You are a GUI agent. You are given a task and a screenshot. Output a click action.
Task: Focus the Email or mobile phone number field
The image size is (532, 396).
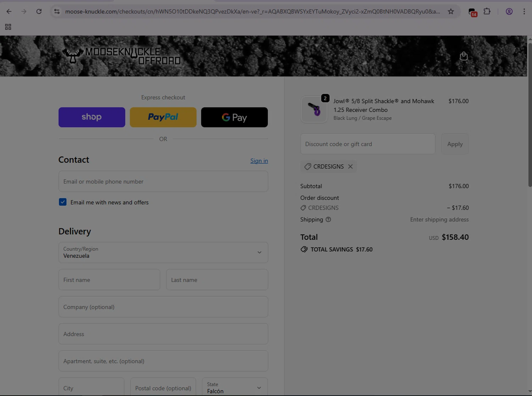[x=163, y=182]
